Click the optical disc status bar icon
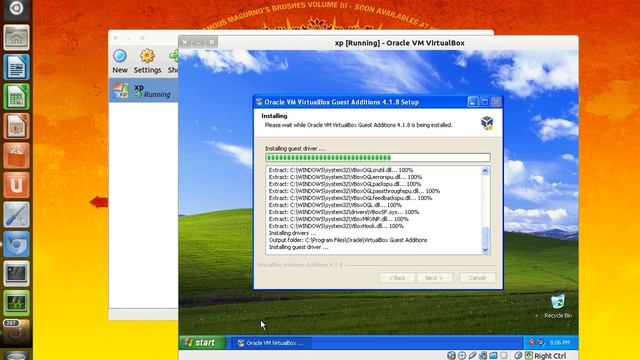 462,356
